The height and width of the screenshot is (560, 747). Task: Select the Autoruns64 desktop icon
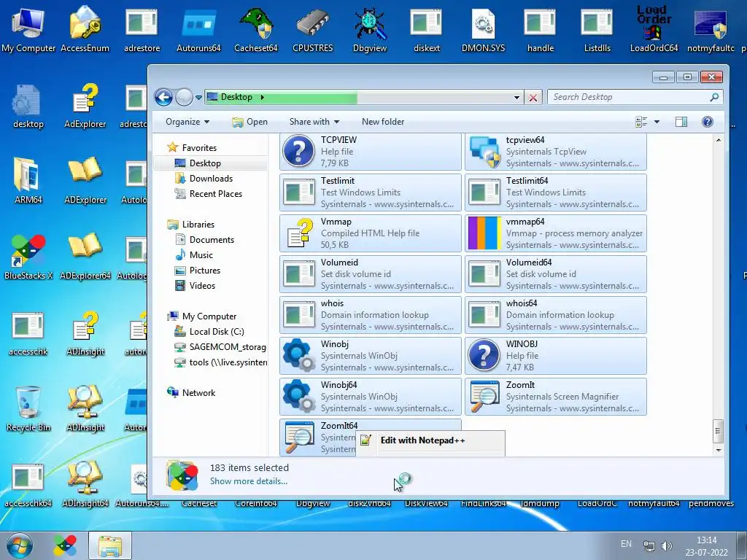198,28
